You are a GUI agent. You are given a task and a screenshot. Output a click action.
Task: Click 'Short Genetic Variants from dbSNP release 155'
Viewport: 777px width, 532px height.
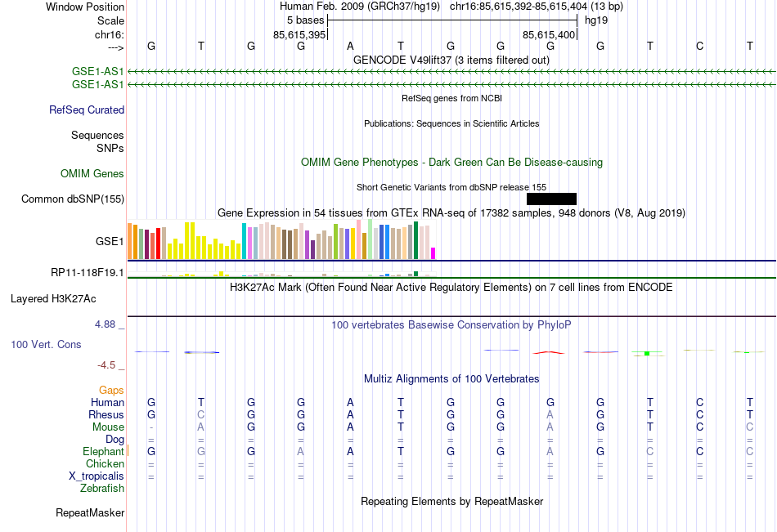(451, 187)
